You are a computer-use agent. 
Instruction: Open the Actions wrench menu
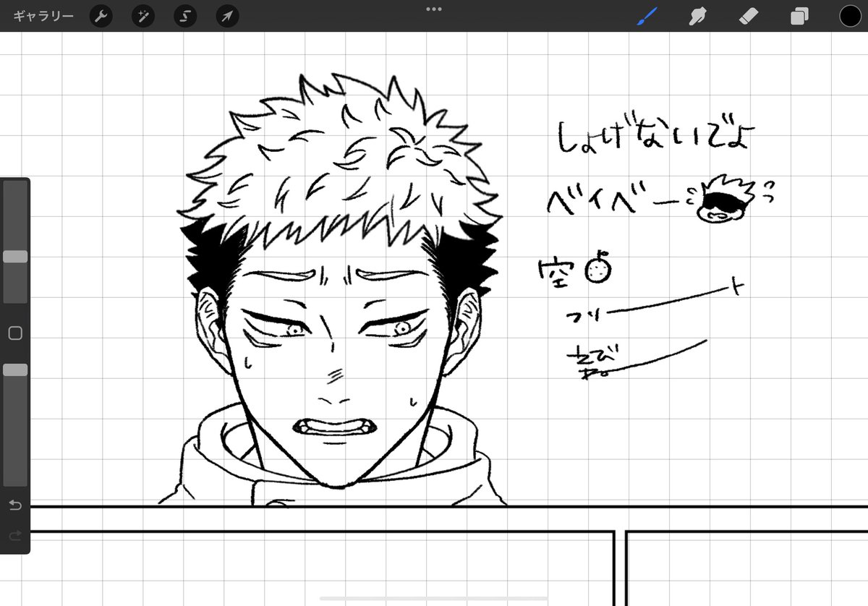point(101,16)
